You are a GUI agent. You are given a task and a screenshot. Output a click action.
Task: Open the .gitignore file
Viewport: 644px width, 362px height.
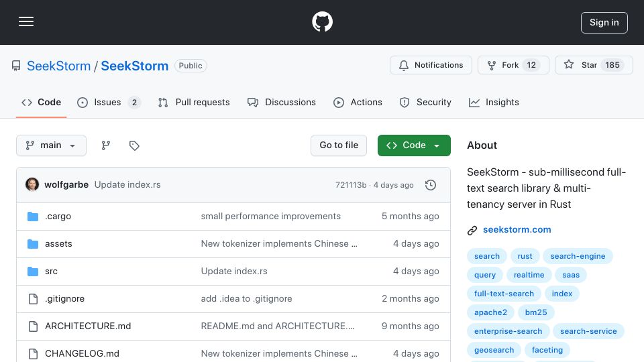click(65, 299)
